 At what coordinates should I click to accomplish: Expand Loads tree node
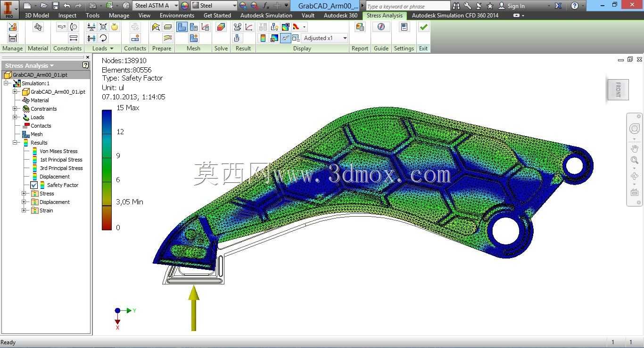click(15, 117)
